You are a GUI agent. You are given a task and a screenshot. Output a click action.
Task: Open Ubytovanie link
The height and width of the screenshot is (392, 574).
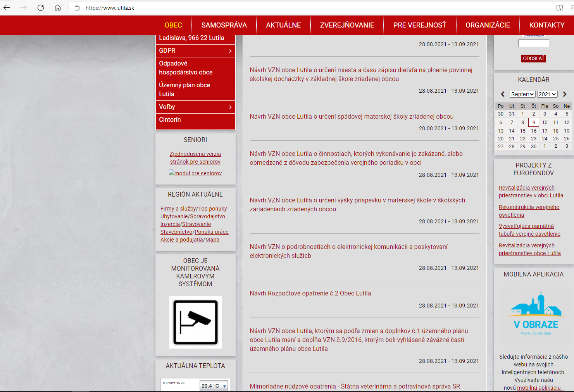pos(174,216)
